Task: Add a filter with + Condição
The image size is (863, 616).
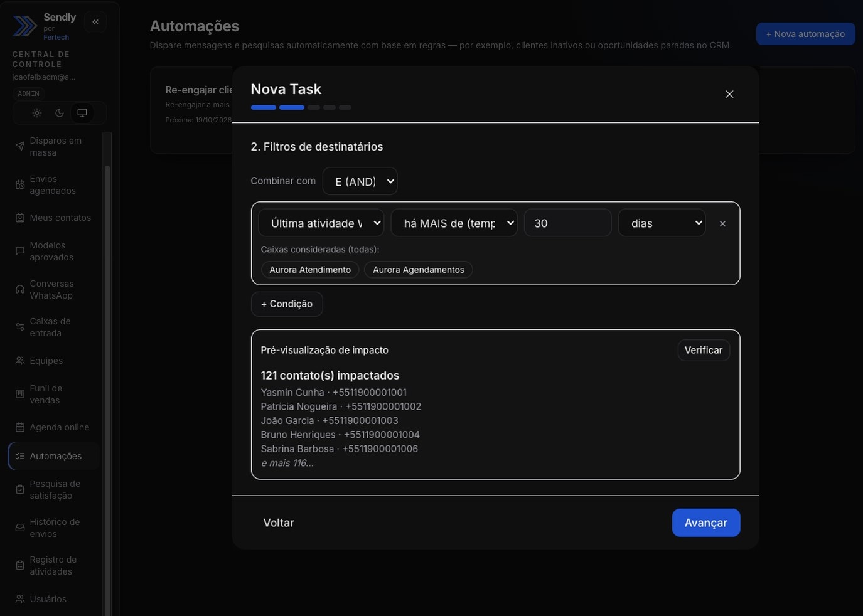Action: (287, 304)
